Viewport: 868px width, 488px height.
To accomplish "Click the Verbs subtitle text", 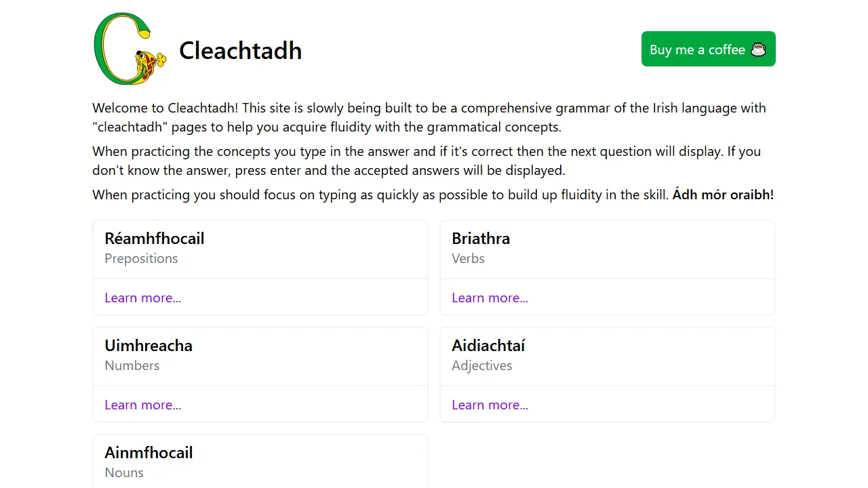I will (x=468, y=258).
